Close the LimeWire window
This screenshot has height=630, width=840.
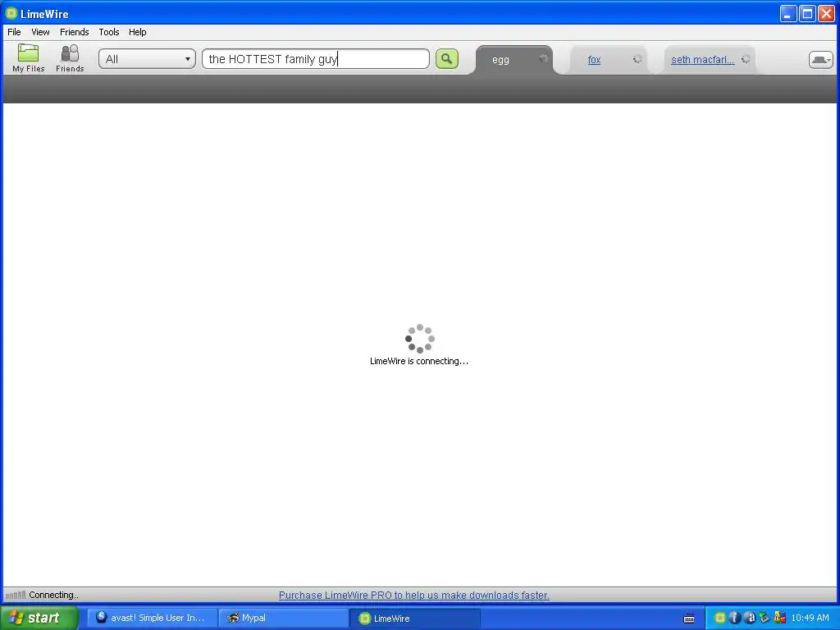826,14
